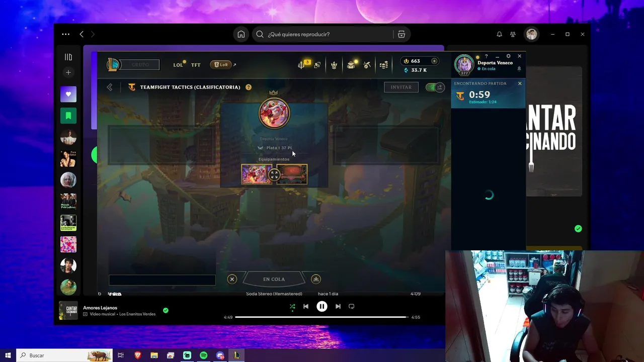This screenshot has height=362, width=644.
Task: Click the plus button beside 663 RP
Action: tap(434, 61)
